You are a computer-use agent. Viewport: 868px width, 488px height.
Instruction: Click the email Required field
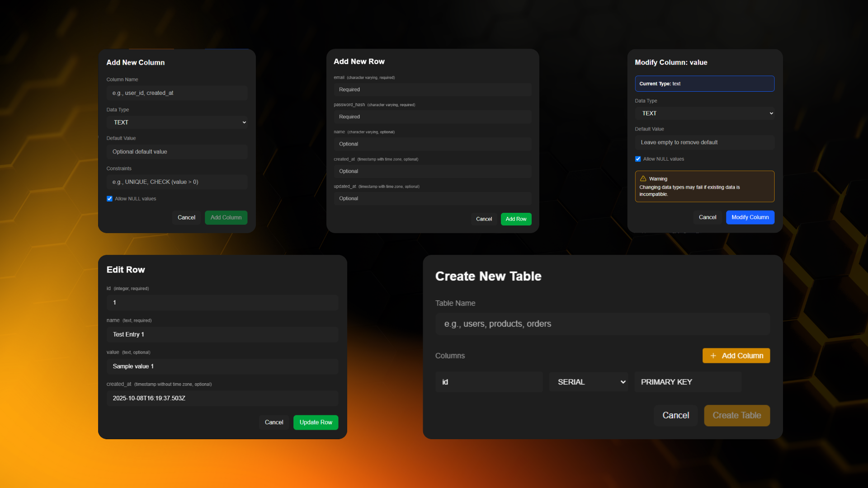(433, 89)
